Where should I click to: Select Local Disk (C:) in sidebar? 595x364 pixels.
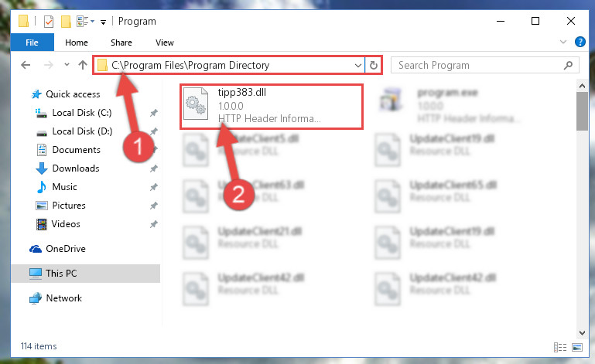tap(81, 113)
